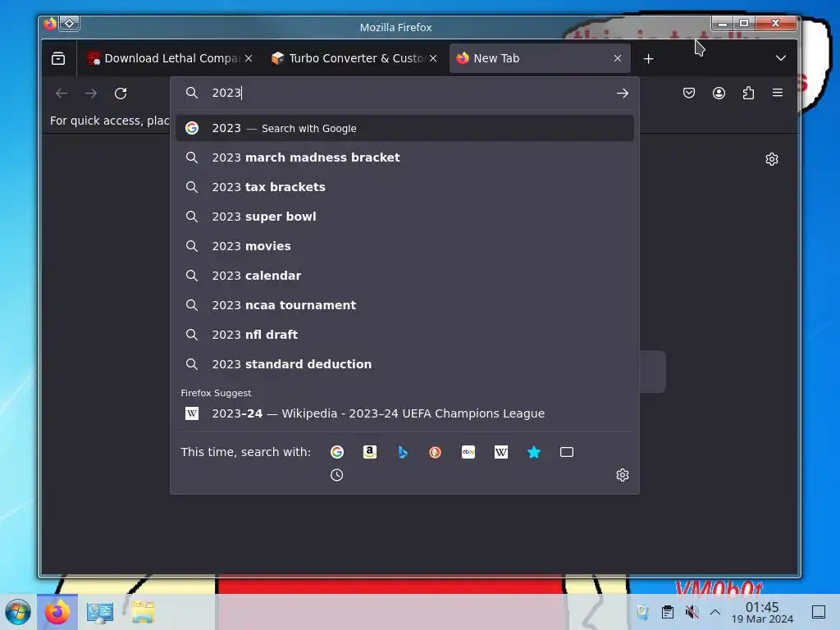Search history using the clock icon
Image resolution: width=840 pixels, height=630 pixels.
[x=337, y=475]
